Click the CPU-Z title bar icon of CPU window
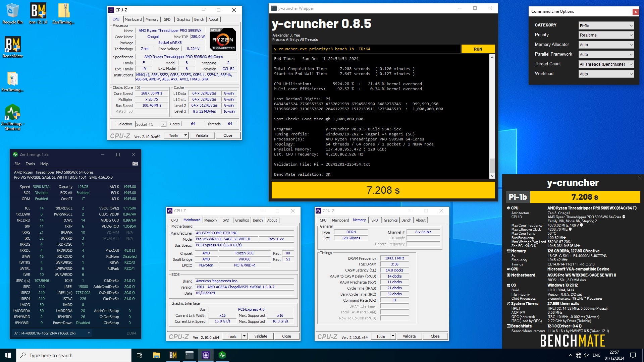Screen dimensions: 644x362 [111, 10]
